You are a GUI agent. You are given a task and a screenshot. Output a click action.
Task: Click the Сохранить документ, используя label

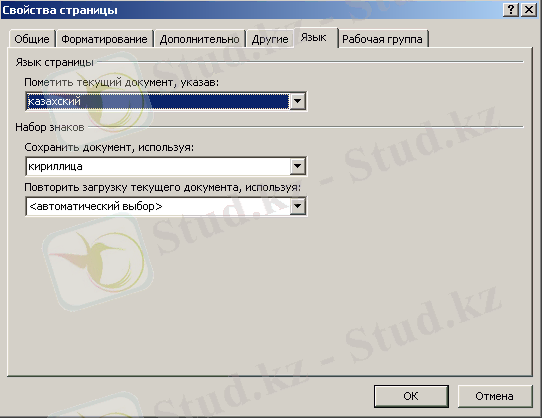(x=109, y=147)
